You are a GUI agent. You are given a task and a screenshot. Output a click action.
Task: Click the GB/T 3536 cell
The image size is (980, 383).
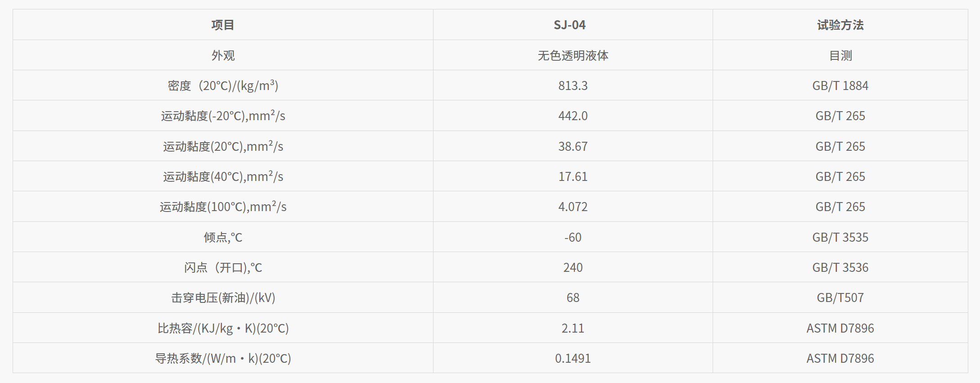(840, 267)
